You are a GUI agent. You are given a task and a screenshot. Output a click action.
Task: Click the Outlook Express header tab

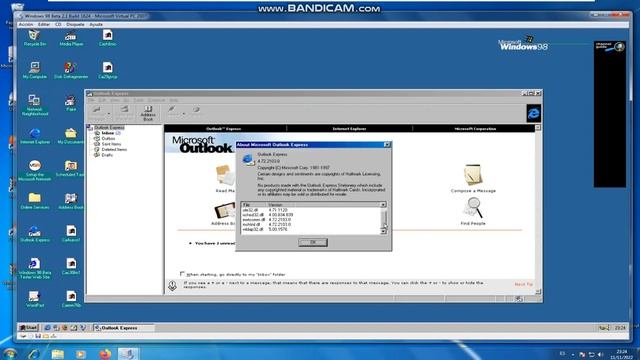(x=224, y=129)
